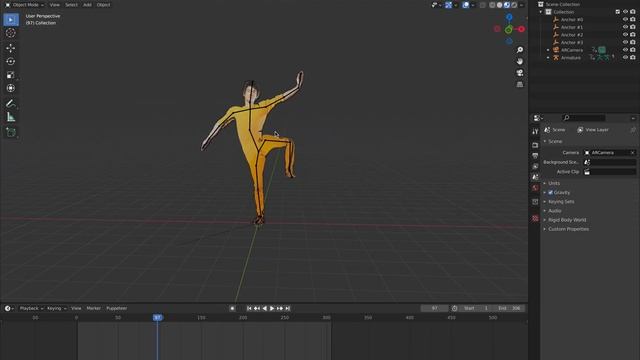Open the Add menu
The image size is (640, 360).
point(87,5)
